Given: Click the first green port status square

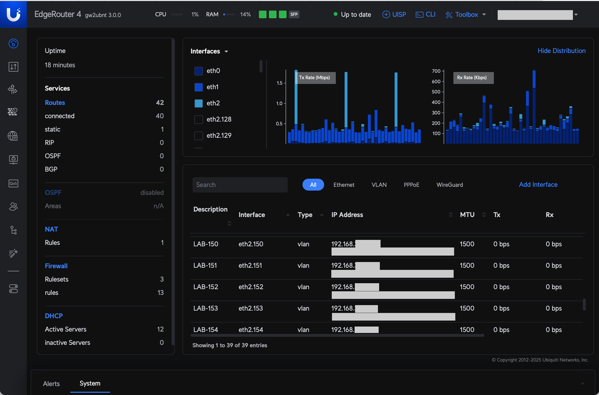Looking at the screenshot, I should coord(263,15).
